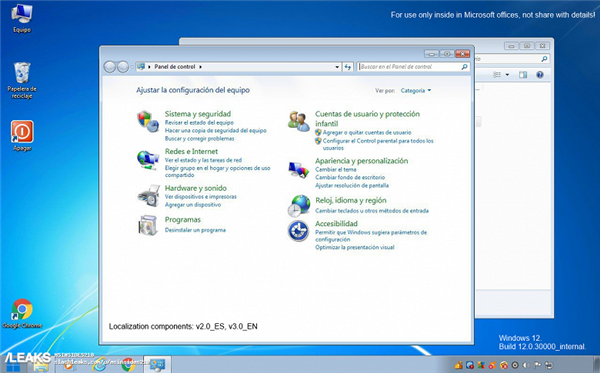
Task: Open the Equipo desktop icon
Action: pos(22,18)
